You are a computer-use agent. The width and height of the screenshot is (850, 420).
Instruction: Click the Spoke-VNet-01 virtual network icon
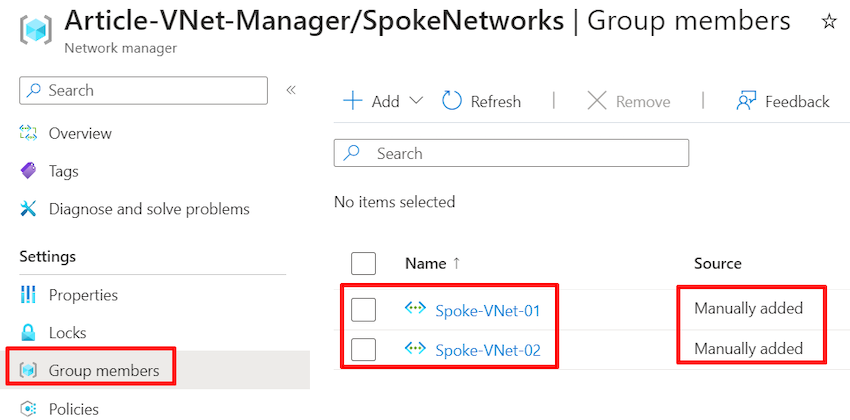[415, 309]
